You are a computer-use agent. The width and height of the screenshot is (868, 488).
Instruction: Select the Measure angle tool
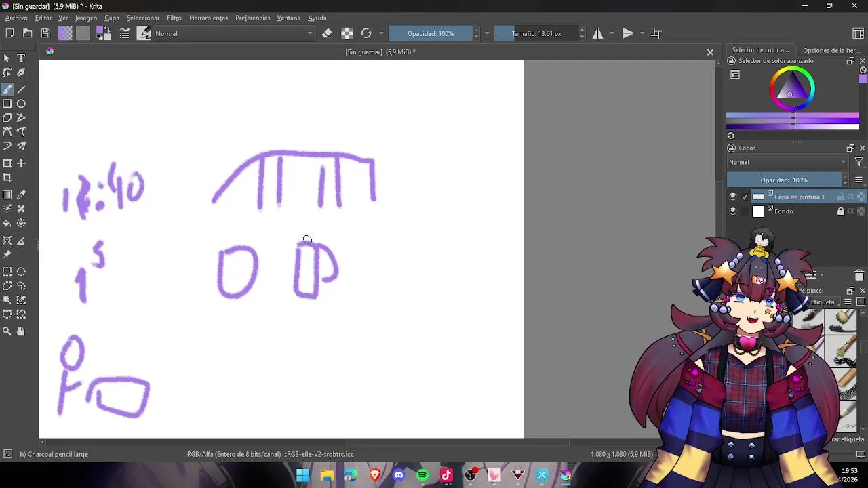pyautogui.click(x=21, y=241)
